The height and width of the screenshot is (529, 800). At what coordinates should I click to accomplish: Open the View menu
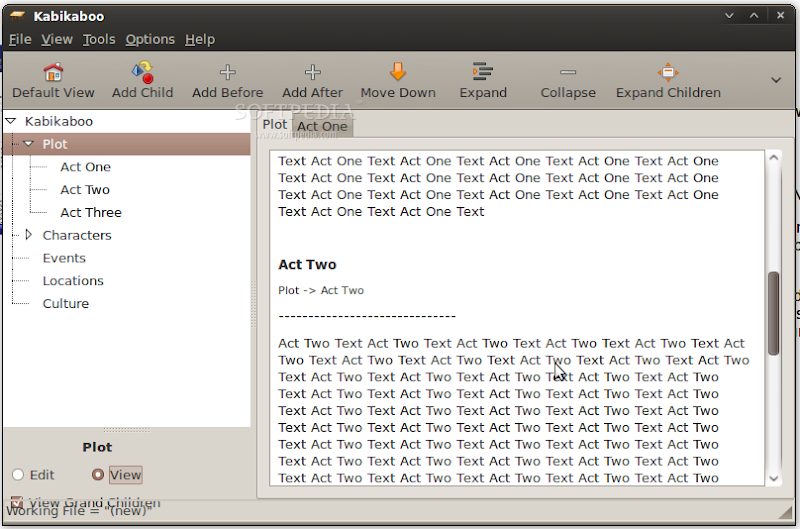click(x=57, y=39)
